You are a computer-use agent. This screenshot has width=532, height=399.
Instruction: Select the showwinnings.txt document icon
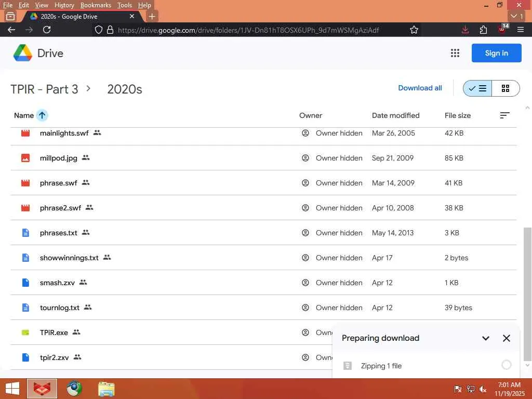point(25,258)
